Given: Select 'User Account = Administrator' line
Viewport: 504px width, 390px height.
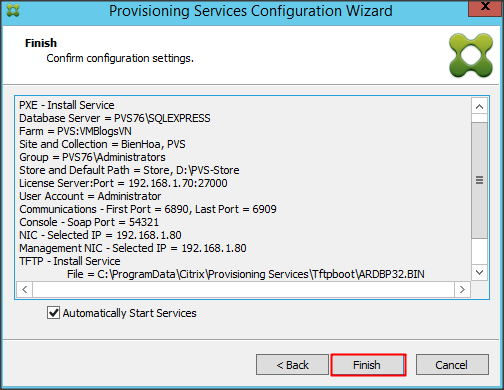Looking at the screenshot, I should 90,196.
